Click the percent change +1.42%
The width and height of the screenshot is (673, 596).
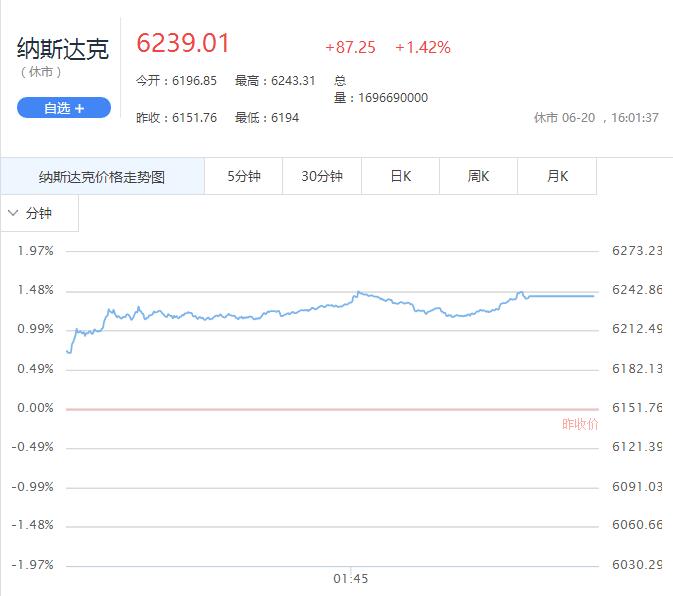423,47
